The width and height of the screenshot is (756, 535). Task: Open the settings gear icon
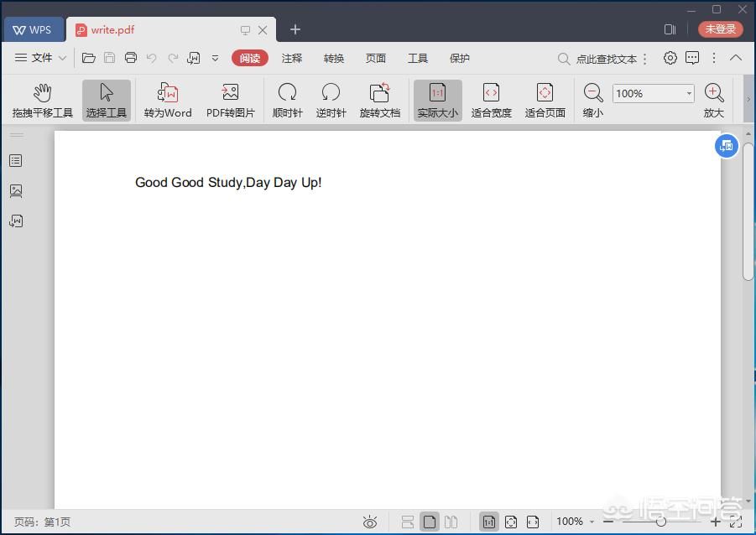click(670, 58)
